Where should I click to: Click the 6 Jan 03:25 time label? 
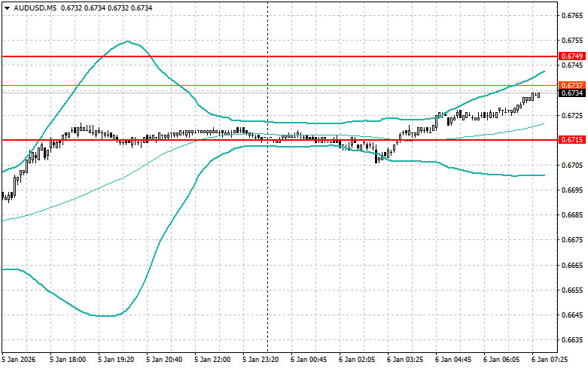[405, 360]
